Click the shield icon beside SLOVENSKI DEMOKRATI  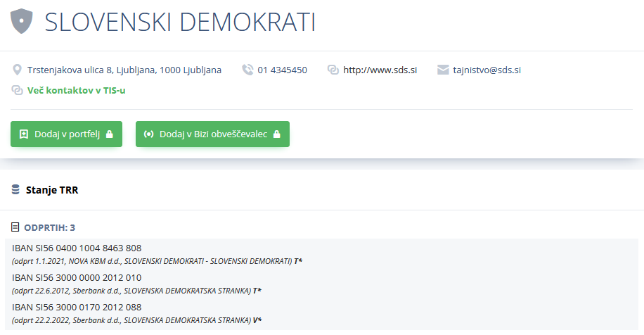pos(21,21)
